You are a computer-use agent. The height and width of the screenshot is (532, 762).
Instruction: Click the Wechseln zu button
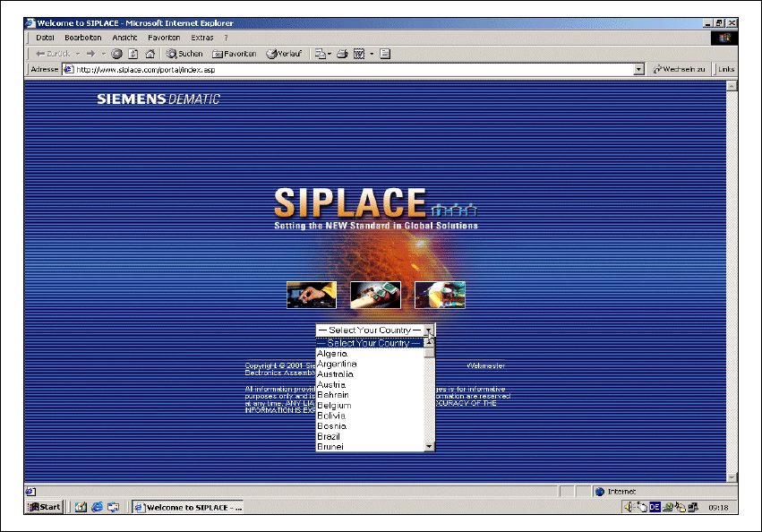click(x=679, y=69)
